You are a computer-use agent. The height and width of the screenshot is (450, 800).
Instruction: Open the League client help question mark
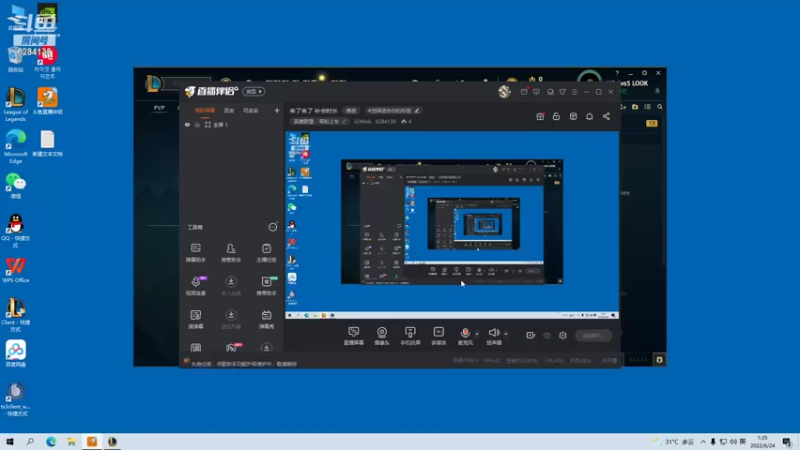[x=617, y=73]
